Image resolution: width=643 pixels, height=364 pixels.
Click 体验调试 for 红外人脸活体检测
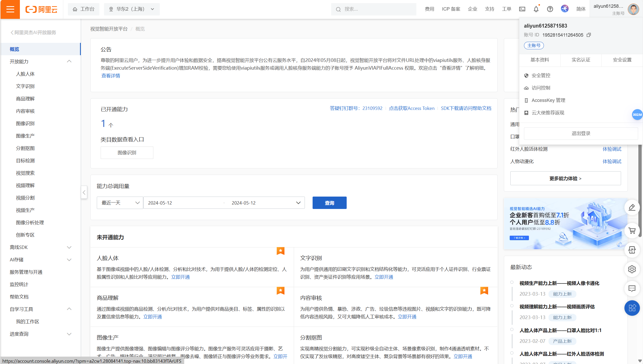pos(612,149)
